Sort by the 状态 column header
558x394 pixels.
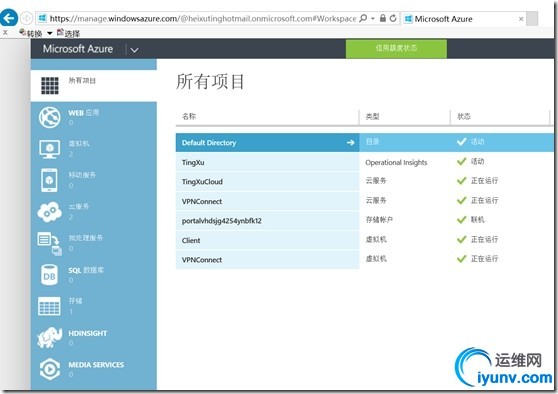point(464,116)
